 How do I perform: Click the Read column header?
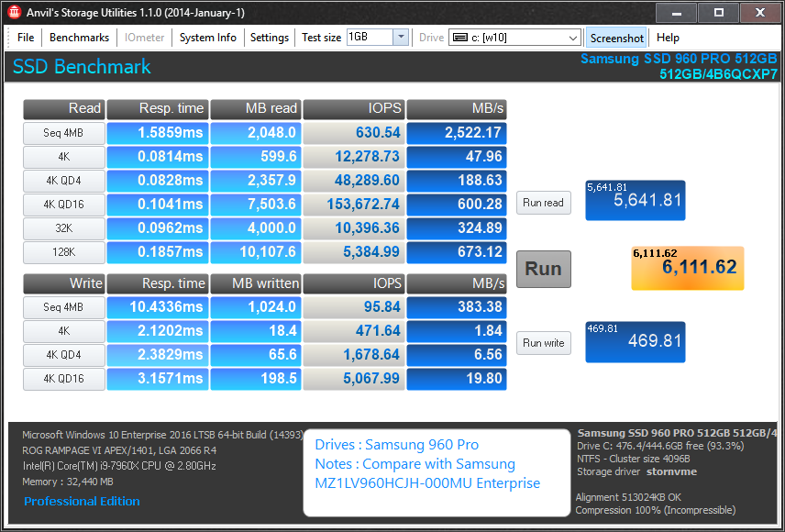(x=63, y=109)
